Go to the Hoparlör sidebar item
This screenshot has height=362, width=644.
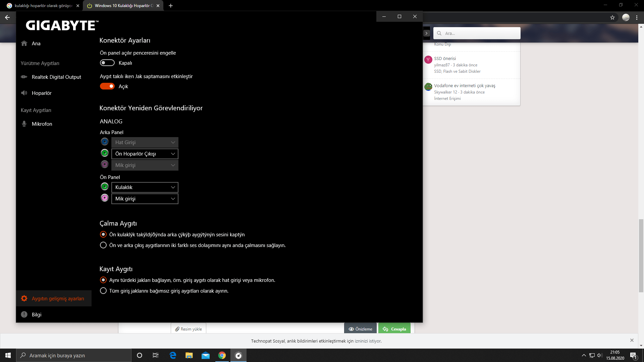click(42, 93)
